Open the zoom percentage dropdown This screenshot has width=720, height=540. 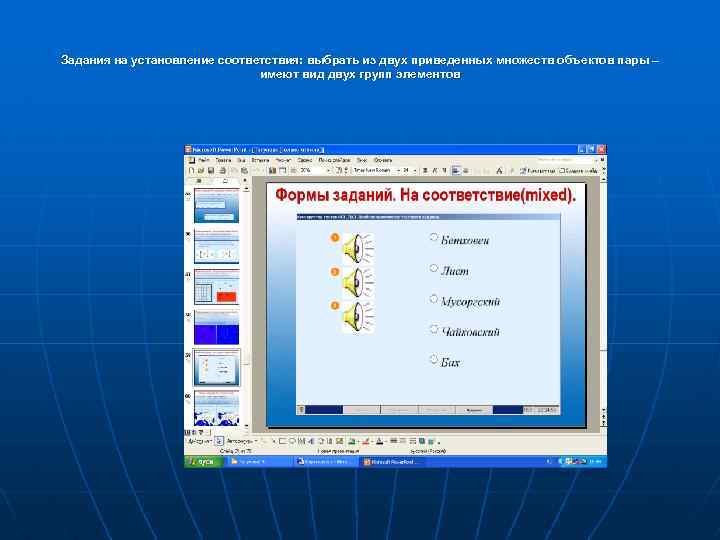click(x=328, y=170)
